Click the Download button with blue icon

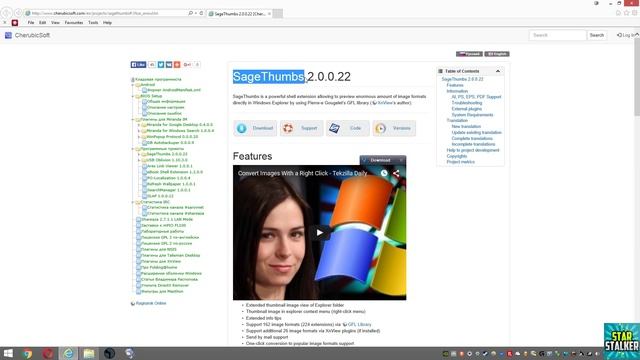coord(255,128)
